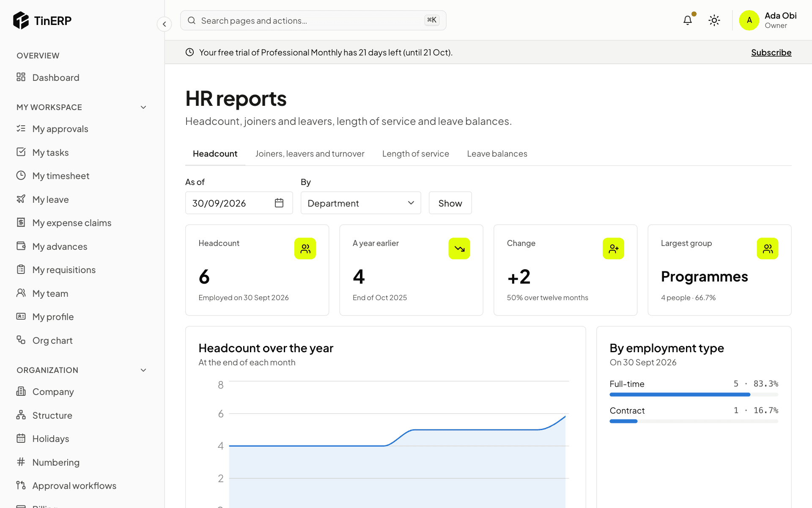Click the Subscribe link
Viewport: 812px width, 508px height.
(x=771, y=52)
